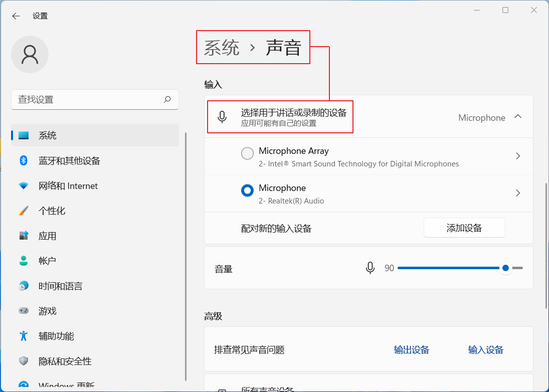Click the 添加设备 button
This screenshot has height=392, width=549.
[x=464, y=228]
